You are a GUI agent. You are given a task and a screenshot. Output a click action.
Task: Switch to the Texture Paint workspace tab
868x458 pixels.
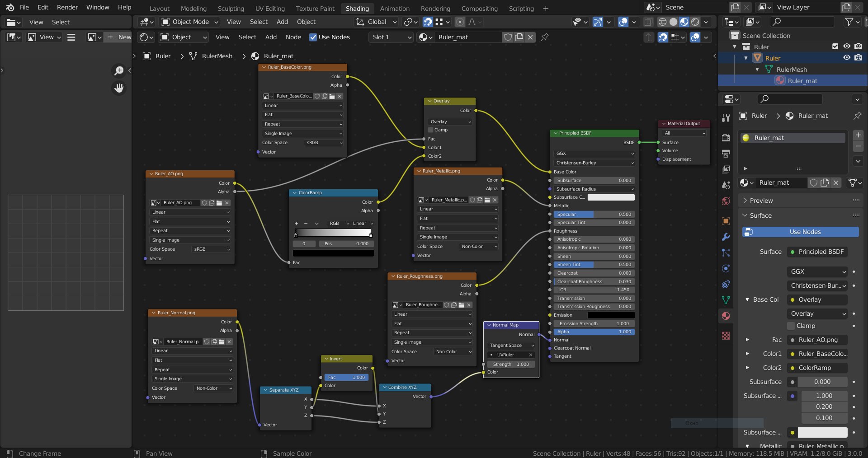[x=315, y=8]
